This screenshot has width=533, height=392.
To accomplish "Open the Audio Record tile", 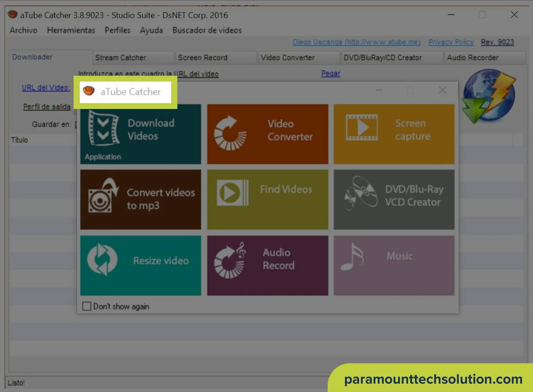I will [x=268, y=265].
